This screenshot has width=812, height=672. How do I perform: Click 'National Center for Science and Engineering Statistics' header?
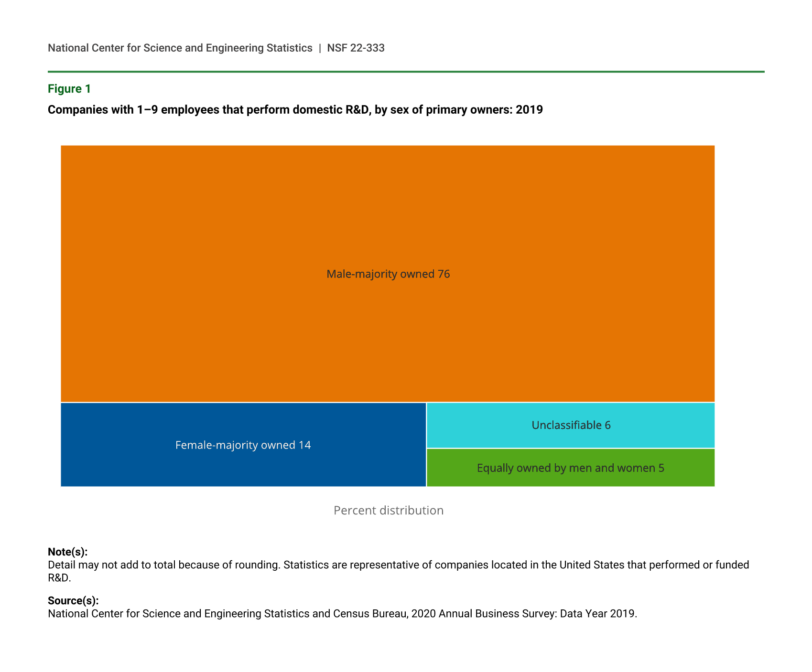pyautogui.click(x=180, y=48)
